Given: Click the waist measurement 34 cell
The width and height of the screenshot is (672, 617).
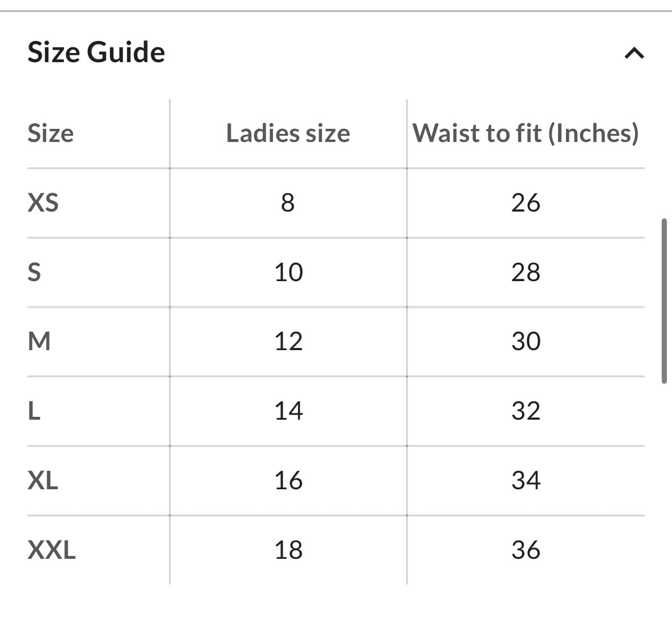Looking at the screenshot, I should click(x=527, y=480).
